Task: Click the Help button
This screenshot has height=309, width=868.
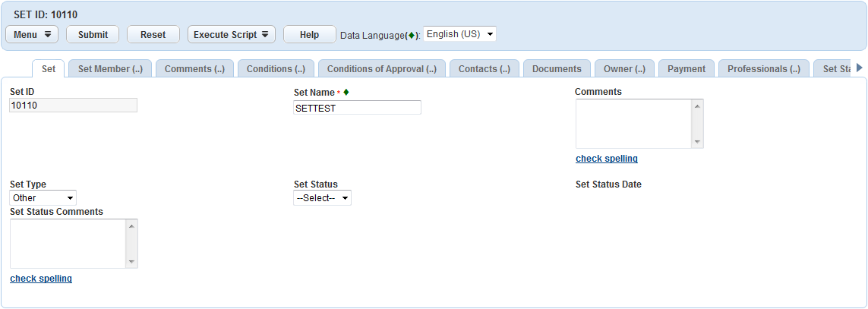Action: [309, 35]
